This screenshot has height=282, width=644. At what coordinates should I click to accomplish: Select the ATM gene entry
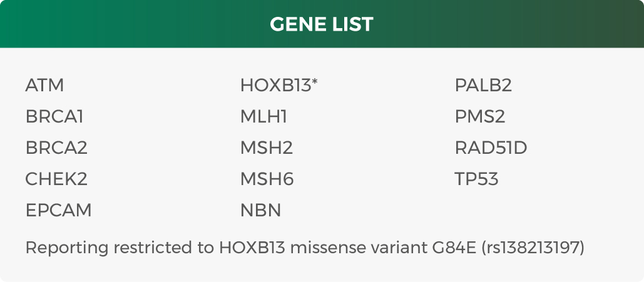click(x=45, y=86)
